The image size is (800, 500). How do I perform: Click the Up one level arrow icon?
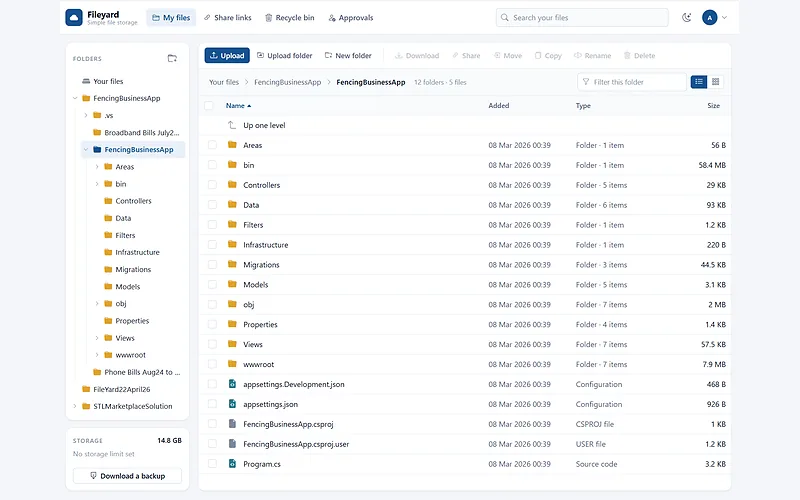pos(232,125)
